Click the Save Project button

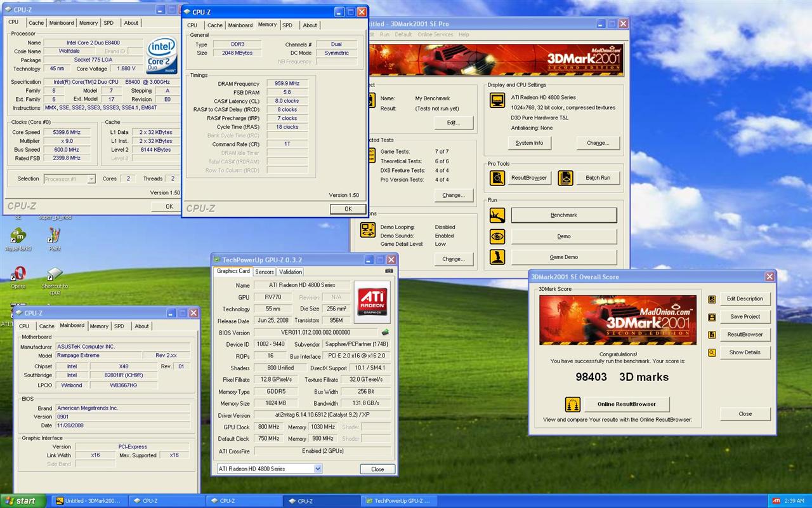click(x=745, y=317)
